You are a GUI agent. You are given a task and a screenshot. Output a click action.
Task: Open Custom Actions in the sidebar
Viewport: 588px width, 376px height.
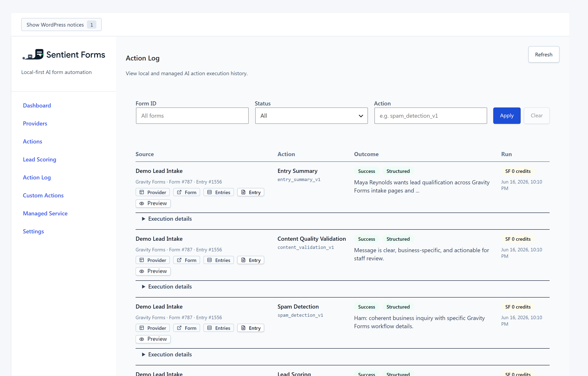pyautogui.click(x=43, y=195)
